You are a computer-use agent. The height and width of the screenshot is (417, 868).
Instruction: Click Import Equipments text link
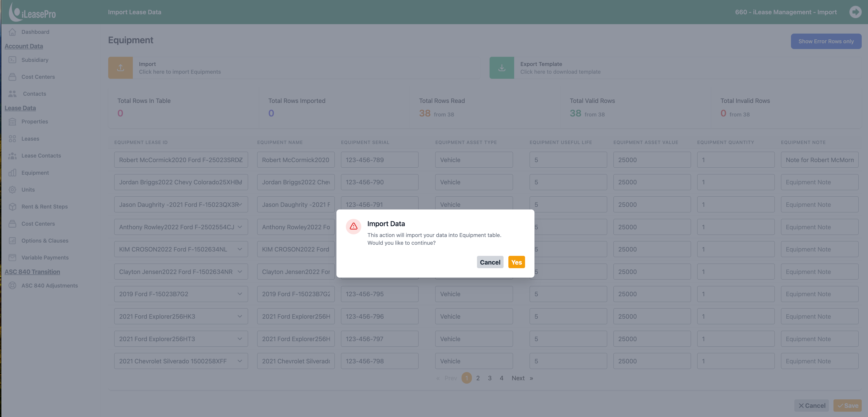pos(180,72)
